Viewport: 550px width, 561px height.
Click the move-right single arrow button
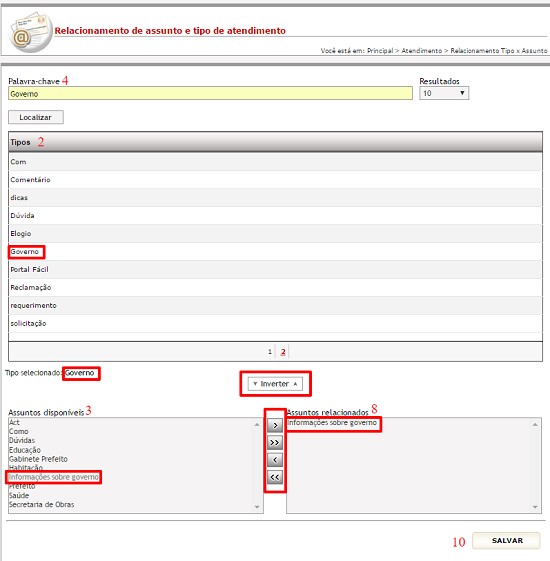275,425
